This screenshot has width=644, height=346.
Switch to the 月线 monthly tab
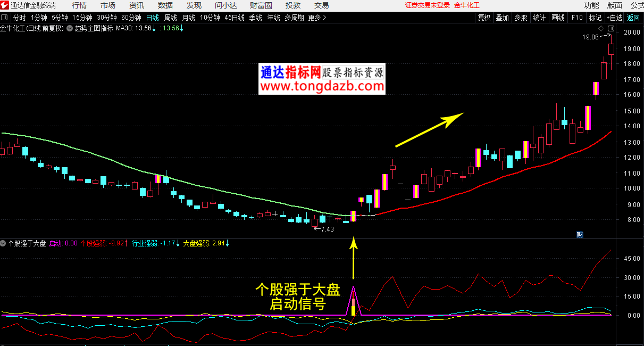tap(189, 18)
